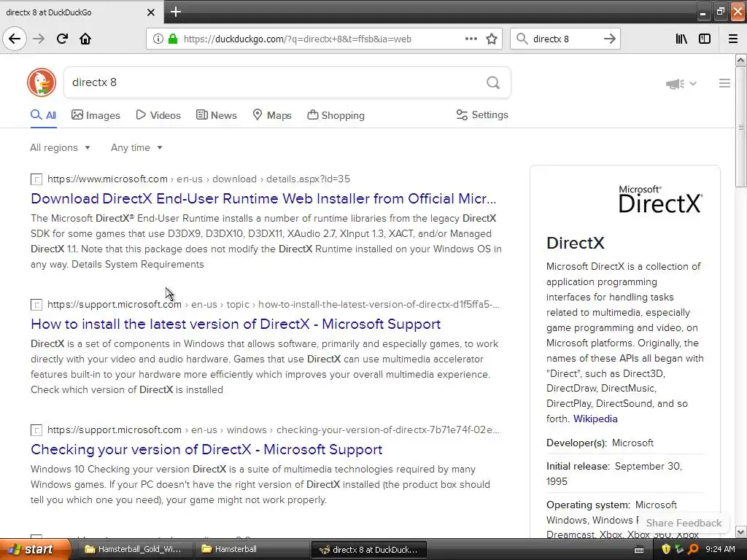Click the tray on-screen keyboard icon
747x560 pixels.
pos(639,550)
